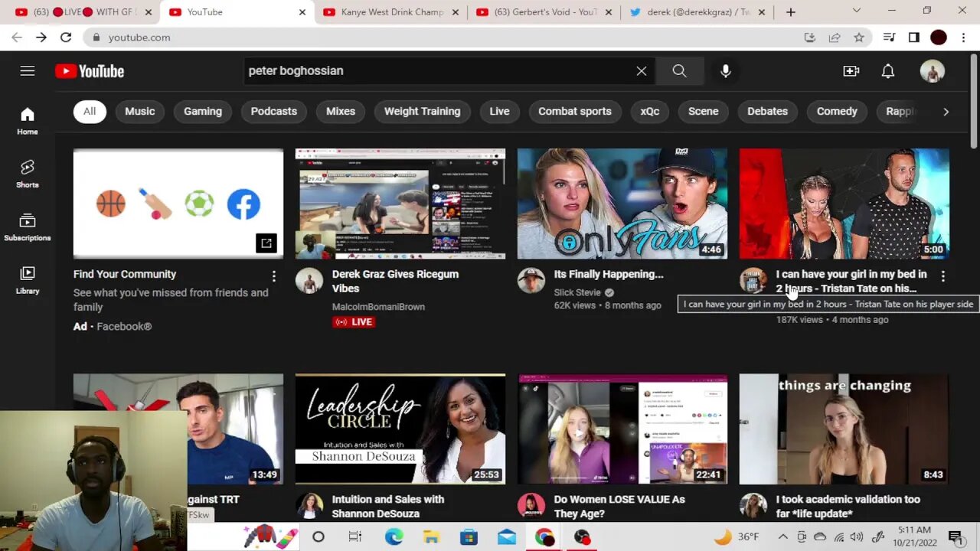
Task: Open YouTube notifications bell
Action: [888, 71]
